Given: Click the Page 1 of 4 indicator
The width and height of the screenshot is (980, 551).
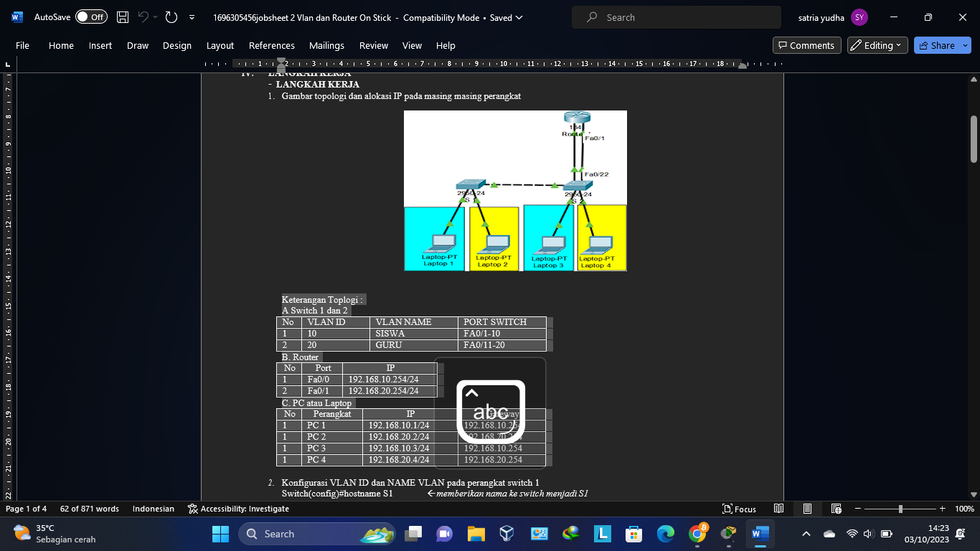Looking at the screenshot, I should coord(26,509).
